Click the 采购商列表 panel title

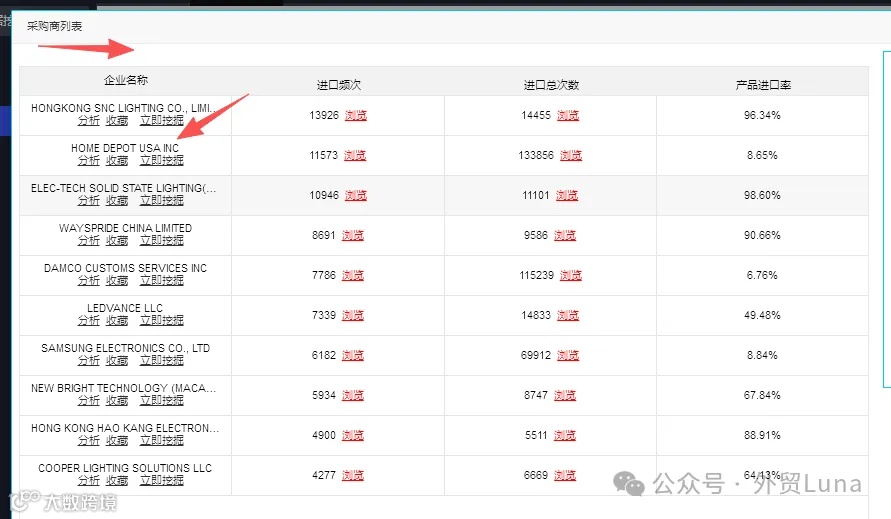point(55,26)
